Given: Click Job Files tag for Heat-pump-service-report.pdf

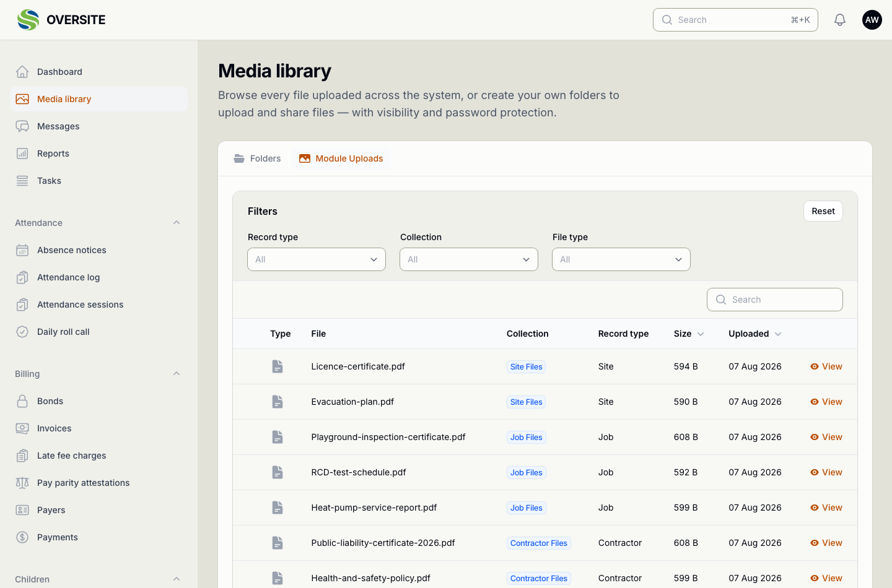Looking at the screenshot, I should point(527,508).
